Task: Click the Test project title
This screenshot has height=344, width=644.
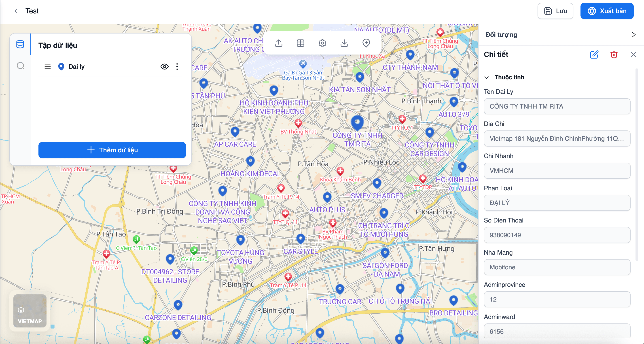Action: (x=32, y=11)
